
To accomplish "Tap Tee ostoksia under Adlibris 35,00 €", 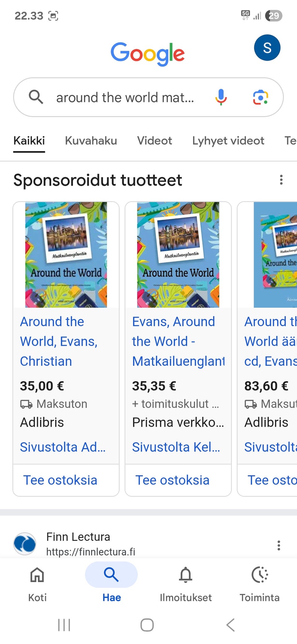I will [x=60, y=480].
